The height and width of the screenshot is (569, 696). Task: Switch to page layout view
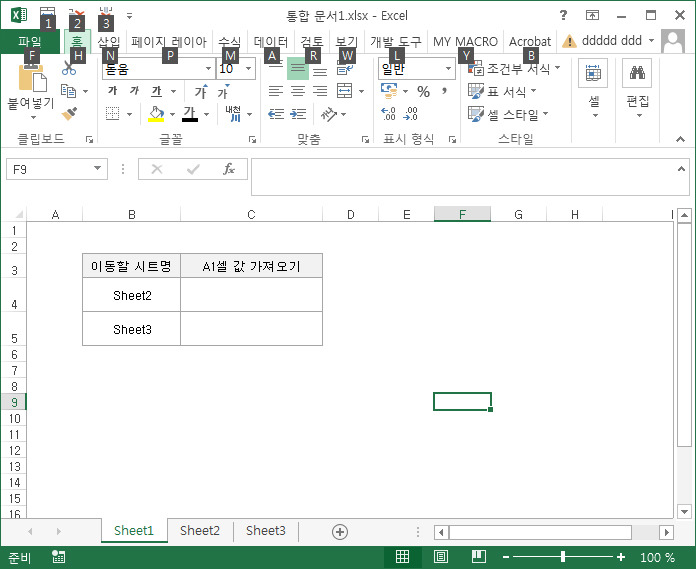point(440,557)
